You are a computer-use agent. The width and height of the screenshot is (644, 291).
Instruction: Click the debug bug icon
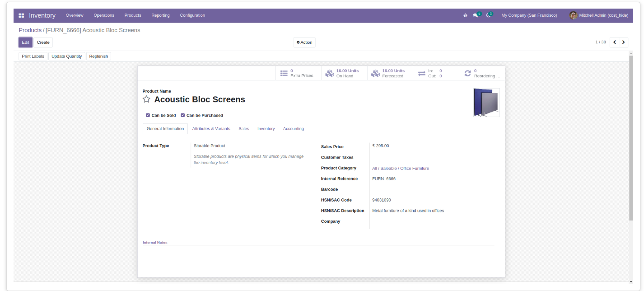click(465, 15)
